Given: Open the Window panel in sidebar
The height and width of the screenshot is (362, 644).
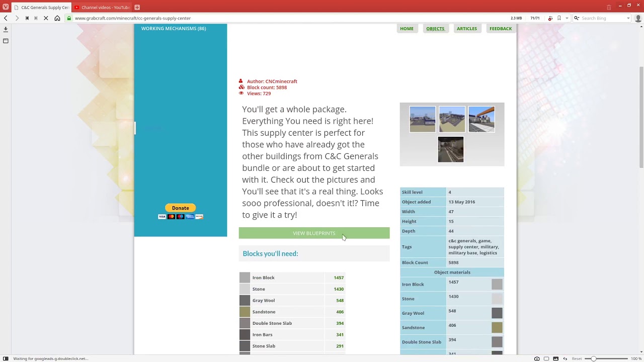Looking at the screenshot, I should pos(6,41).
